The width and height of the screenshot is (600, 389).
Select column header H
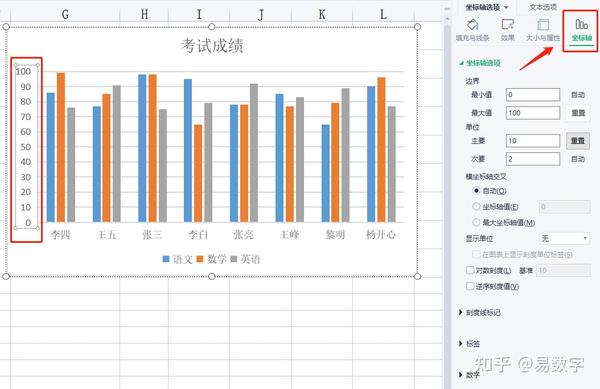[x=144, y=15]
